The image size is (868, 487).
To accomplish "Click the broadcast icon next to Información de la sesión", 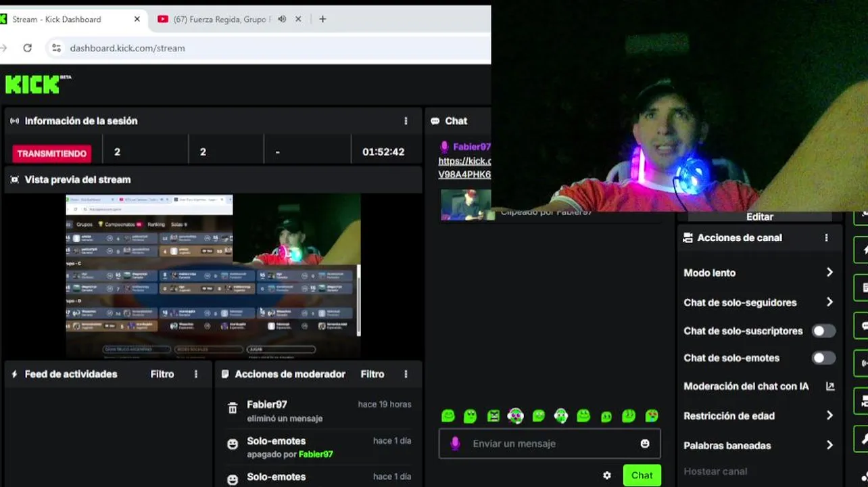I will (14, 121).
